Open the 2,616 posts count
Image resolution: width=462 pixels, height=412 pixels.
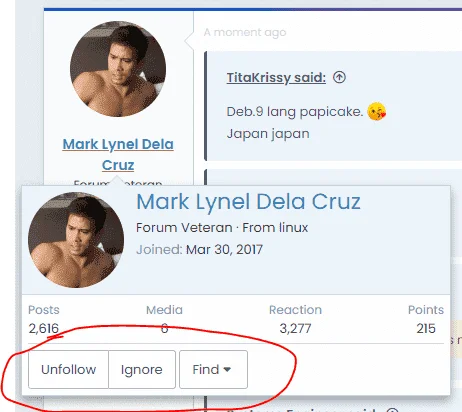pyautogui.click(x=44, y=329)
